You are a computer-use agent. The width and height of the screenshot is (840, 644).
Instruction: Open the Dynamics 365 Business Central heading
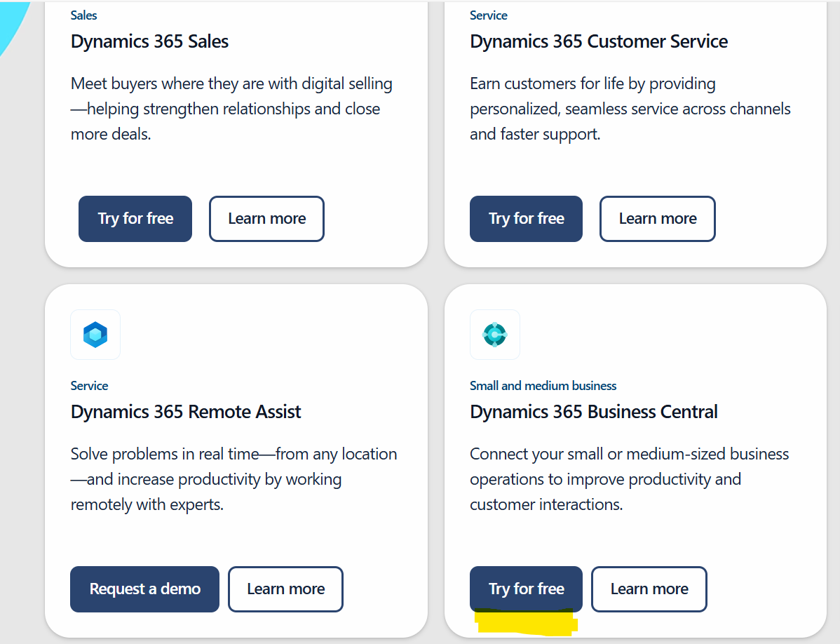(594, 412)
